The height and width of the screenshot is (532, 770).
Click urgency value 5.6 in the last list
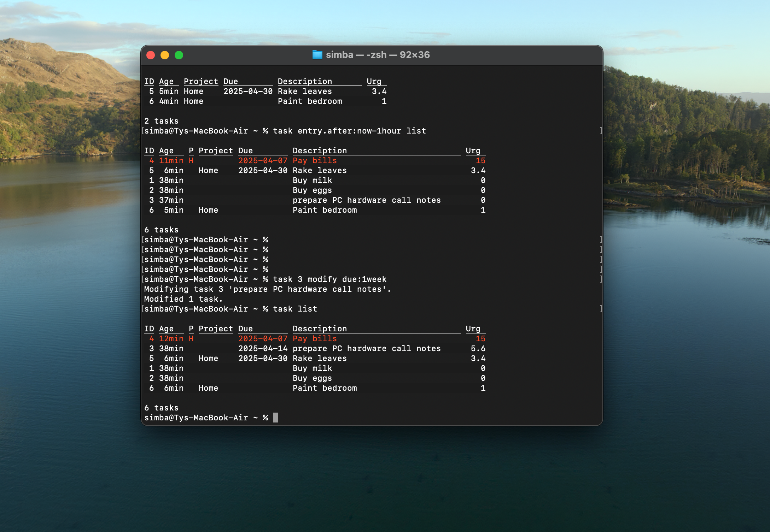click(x=478, y=348)
